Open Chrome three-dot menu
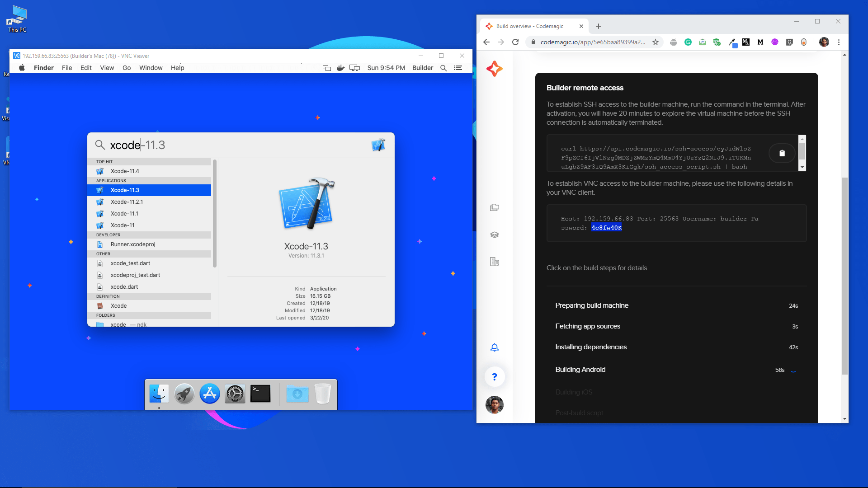The height and width of the screenshot is (488, 868). pyautogui.click(x=839, y=42)
